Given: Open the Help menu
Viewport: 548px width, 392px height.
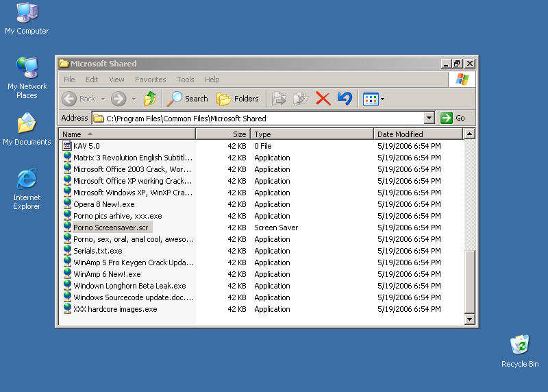Looking at the screenshot, I should 212,79.
